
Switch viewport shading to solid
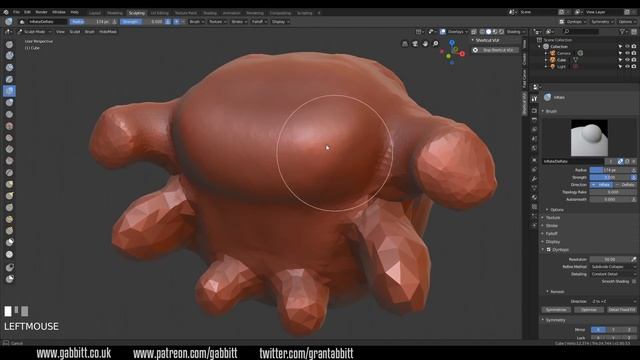click(x=489, y=32)
